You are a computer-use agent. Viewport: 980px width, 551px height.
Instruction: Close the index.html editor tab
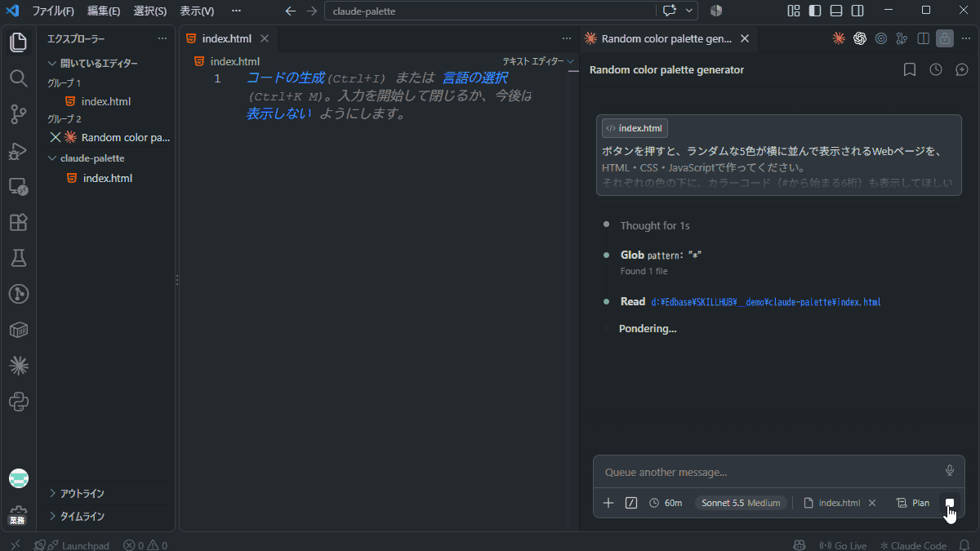point(265,38)
